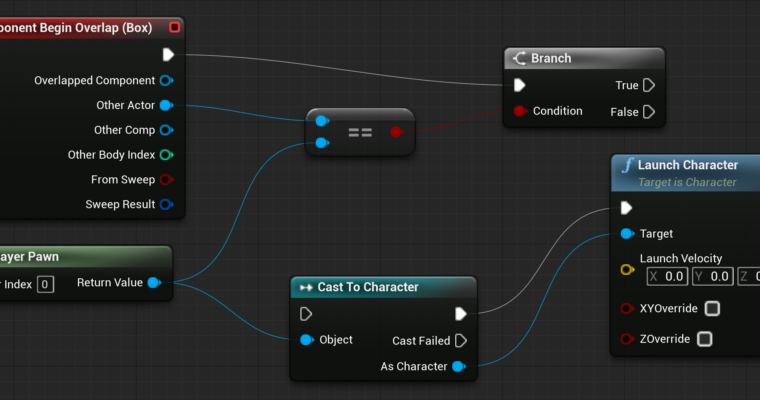Click the Branch False output pin
Screen dimensions: 760x400
click(649, 112)
